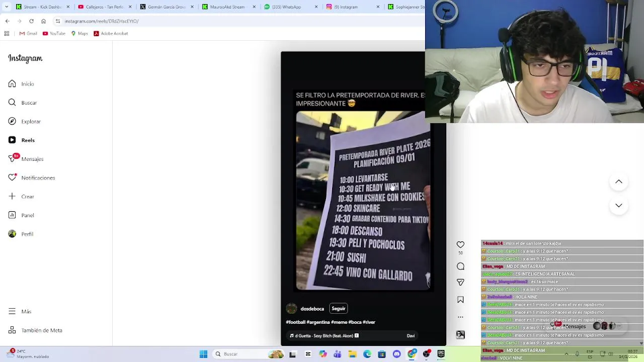644x362 pixels.
Task: Open the Más hamburger menu
Action: tap(12, 312)
